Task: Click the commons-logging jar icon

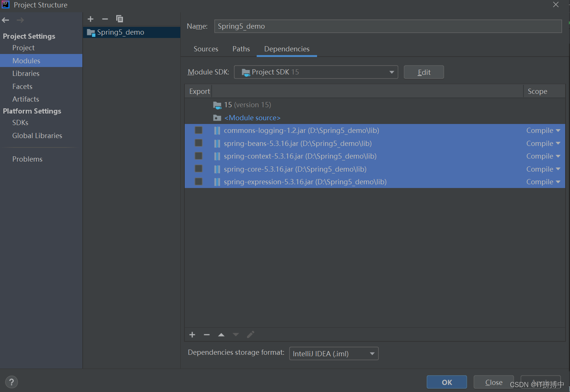Action: [217, 131]
